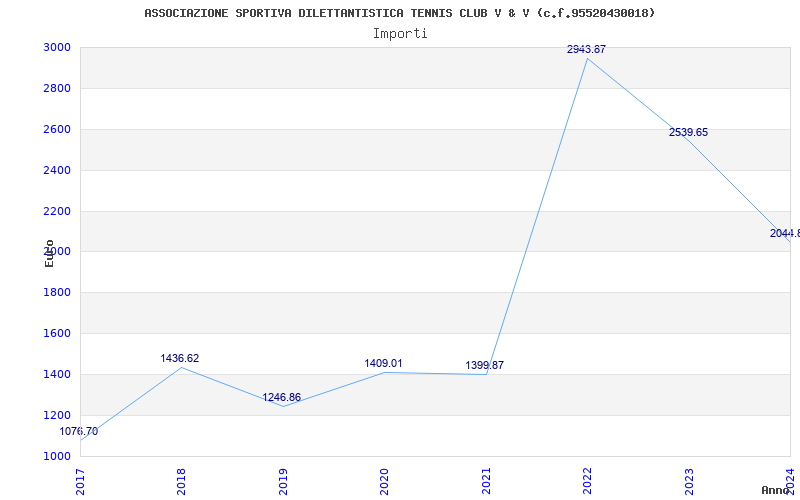Click the data label 1409.01
The image size is (800, 500).
click(x=383, y=364)
